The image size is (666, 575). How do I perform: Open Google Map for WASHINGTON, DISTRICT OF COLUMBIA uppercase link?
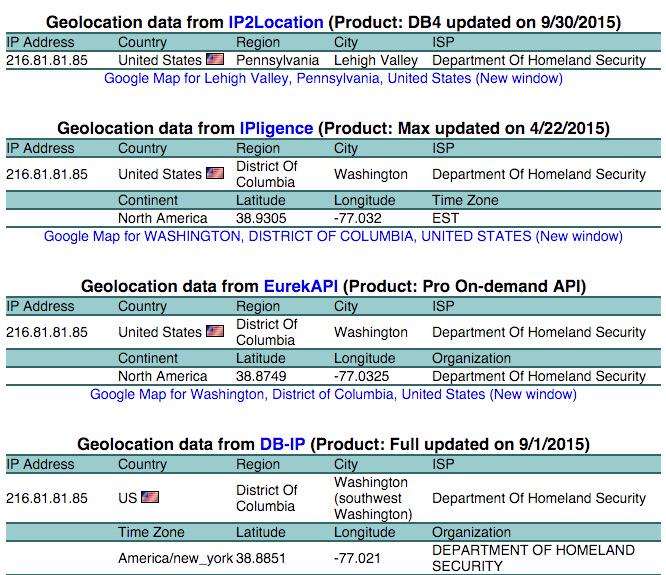pos(333,237)
